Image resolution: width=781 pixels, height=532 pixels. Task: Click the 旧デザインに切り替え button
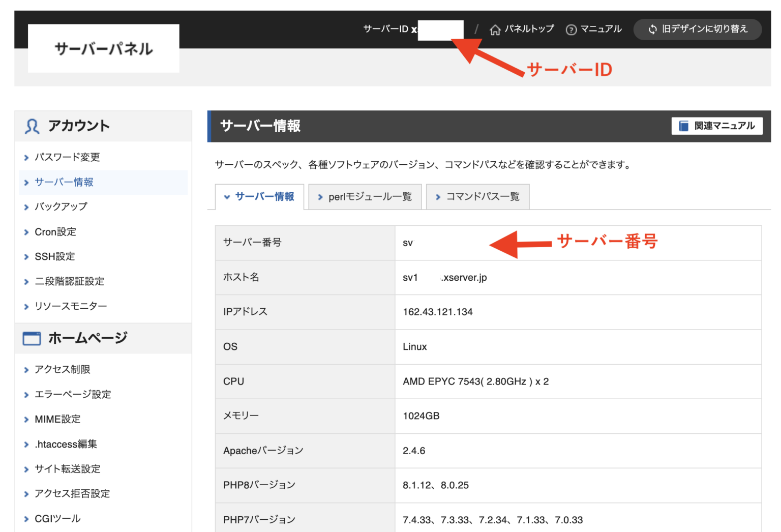[697, 29]
